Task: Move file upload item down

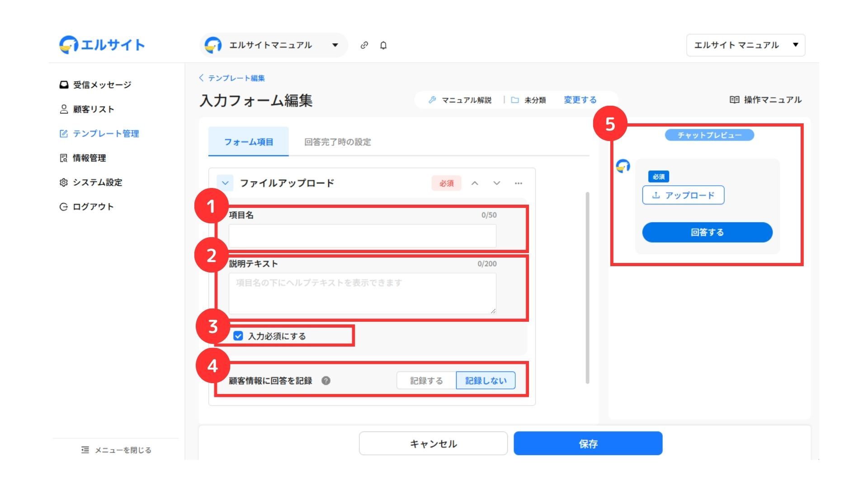Action: point(496,183)
